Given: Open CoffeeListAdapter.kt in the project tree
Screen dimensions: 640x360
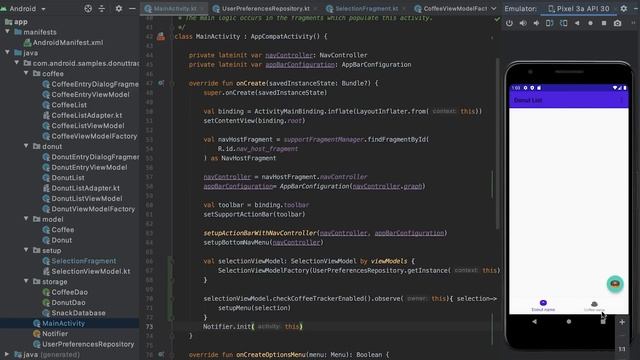Looking at the screenshot, I should click(87, 116).
